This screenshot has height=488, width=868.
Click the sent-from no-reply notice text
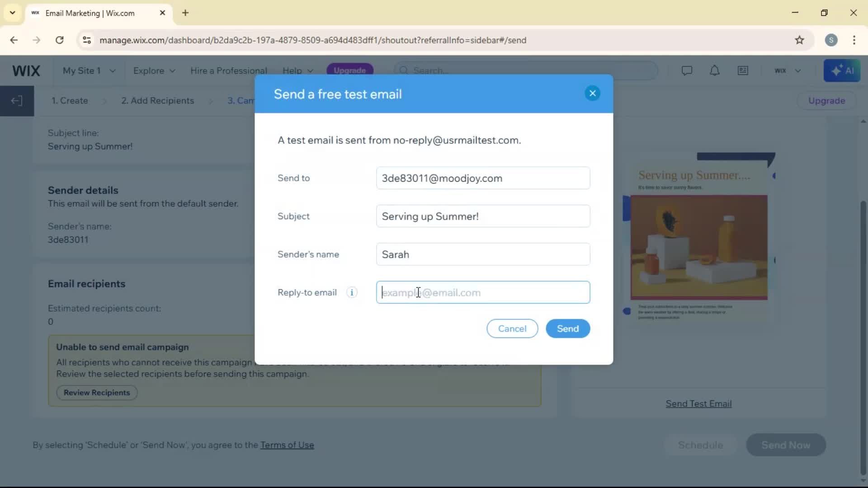click(x=399, y=140)
